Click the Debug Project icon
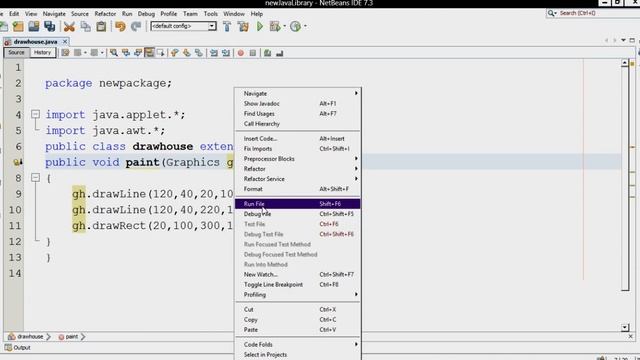The image size is (640, 360). [275, 27]
